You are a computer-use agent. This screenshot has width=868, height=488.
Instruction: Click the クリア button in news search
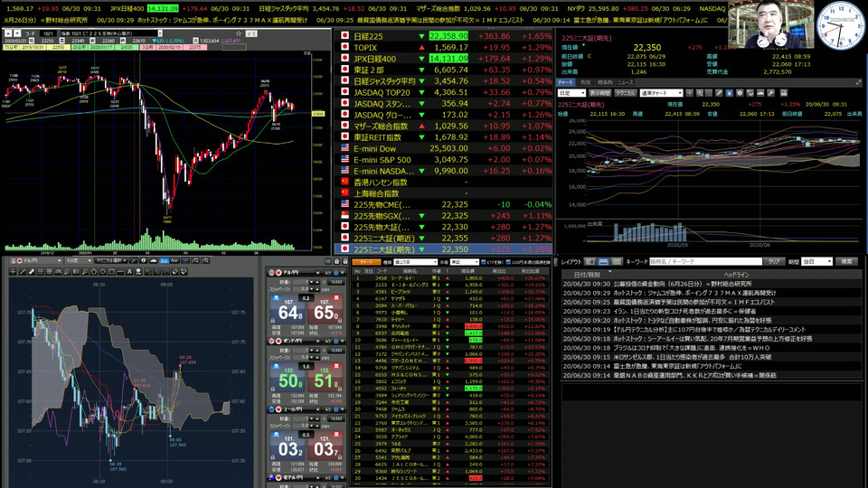(x=774, y=262)
